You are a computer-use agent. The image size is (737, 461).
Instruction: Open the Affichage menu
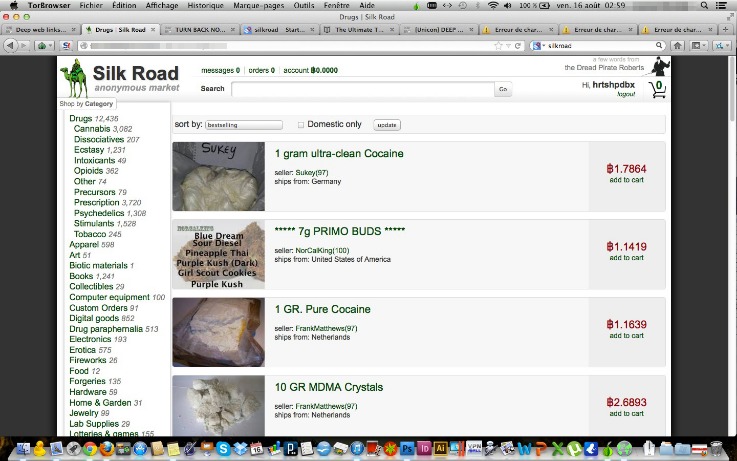(x=162, y=5)
